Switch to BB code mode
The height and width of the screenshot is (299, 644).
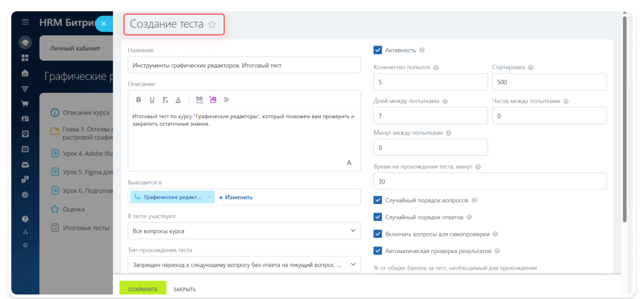[x=199, y=100]
